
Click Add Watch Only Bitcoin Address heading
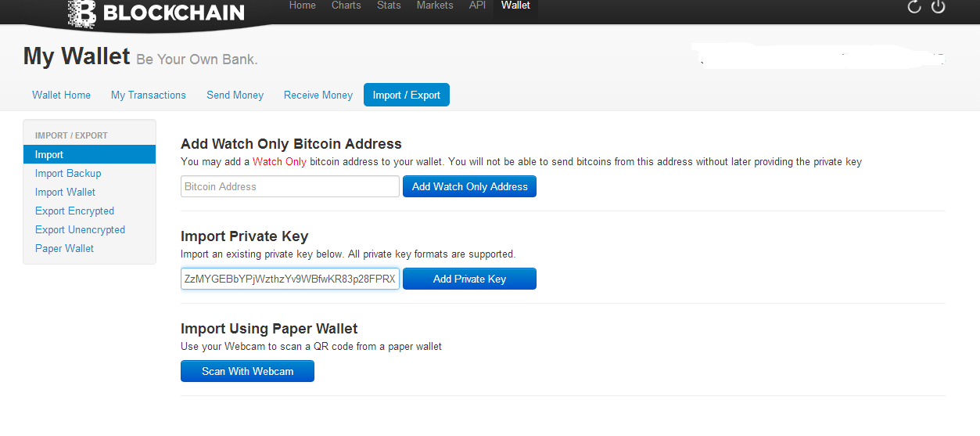click(291, 144)
